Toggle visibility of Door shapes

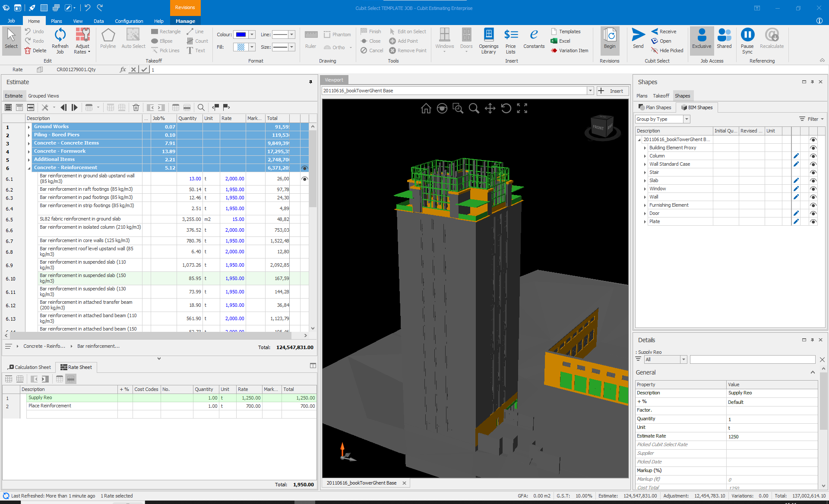pyautogui.click(x=813, y=213)
